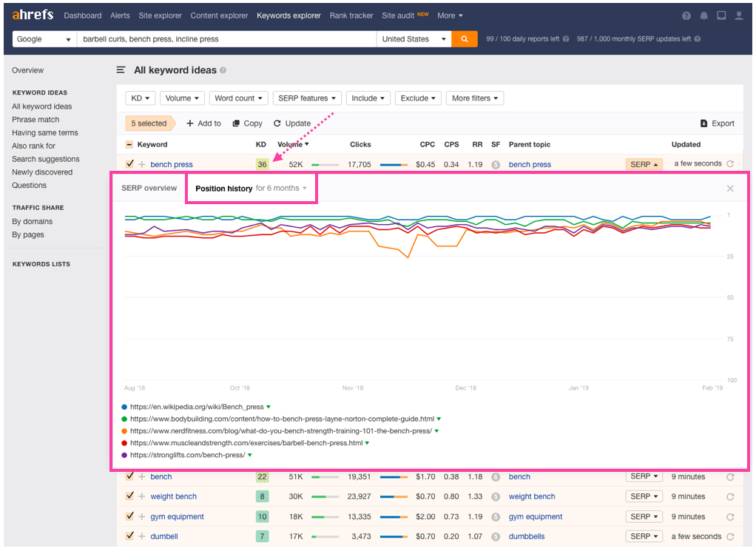This screenshot has width=756, height=551.
Task: Click plus icon next to bench press
Action: click(x=142, y=164)
